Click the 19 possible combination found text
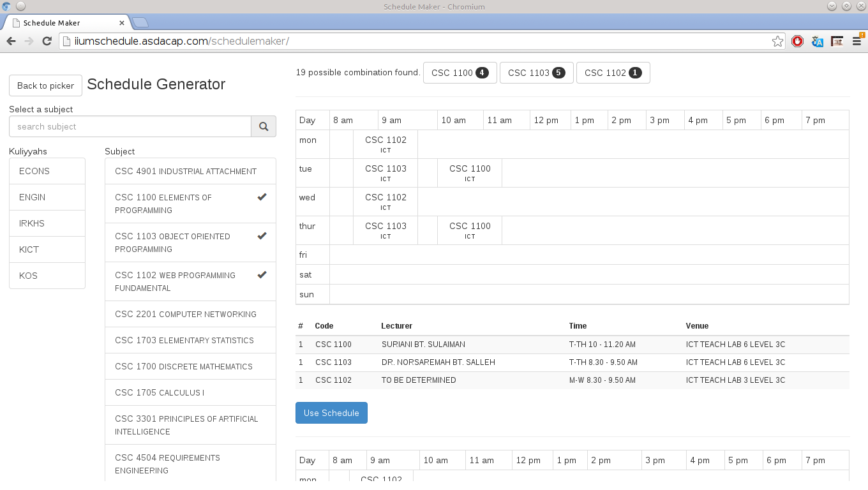The width and height of the screenshot is (868, 490). pos(357,73)
